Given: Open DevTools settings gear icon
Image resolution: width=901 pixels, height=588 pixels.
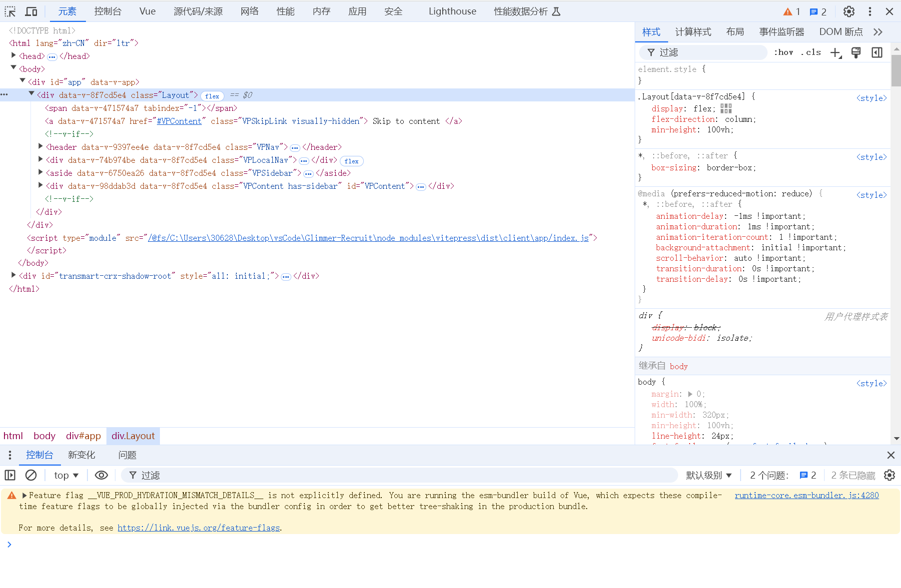Looking at the screenshot, I should [x=849, y=11].
